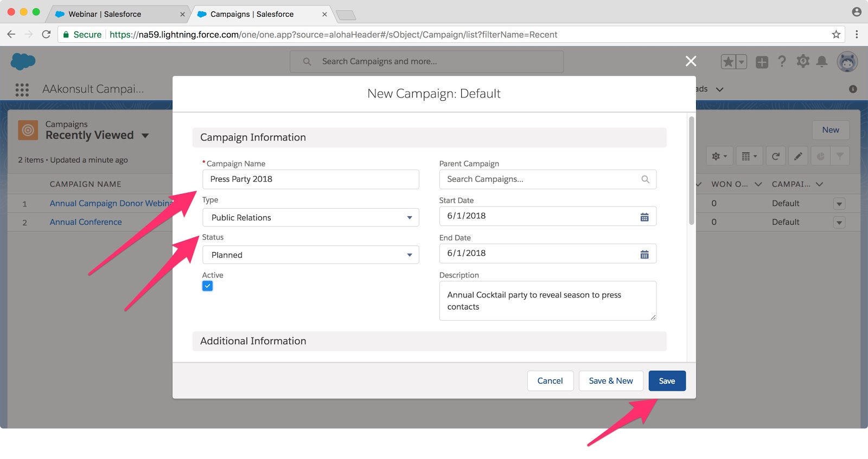Open the global actions plus icon

pyautogui.click(x=762, y=62)
